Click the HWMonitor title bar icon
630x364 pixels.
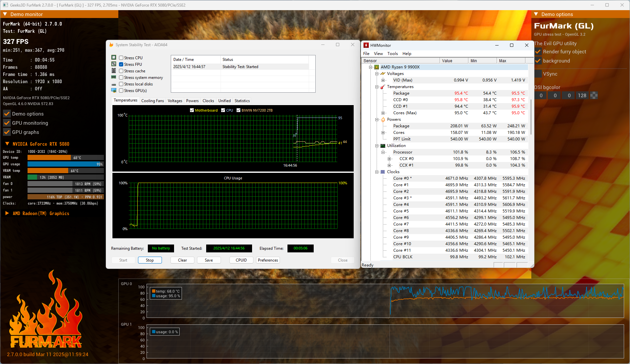(366, 45)
